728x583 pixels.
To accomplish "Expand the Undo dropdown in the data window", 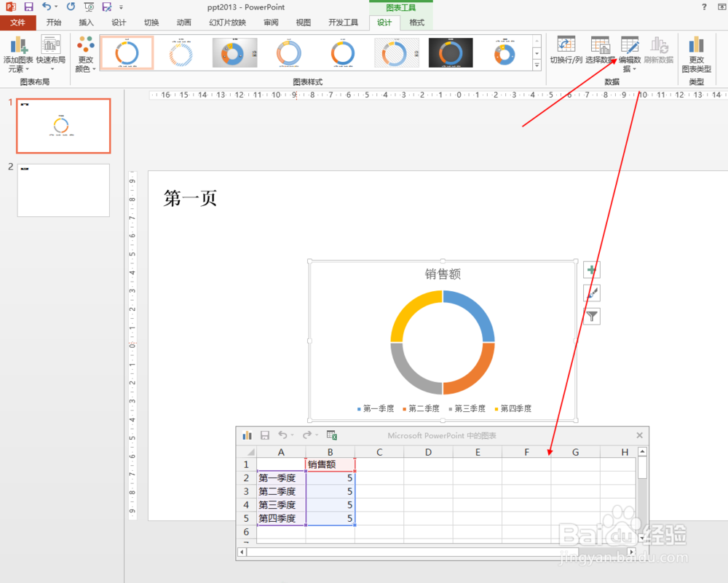I will tap(293, 435).
